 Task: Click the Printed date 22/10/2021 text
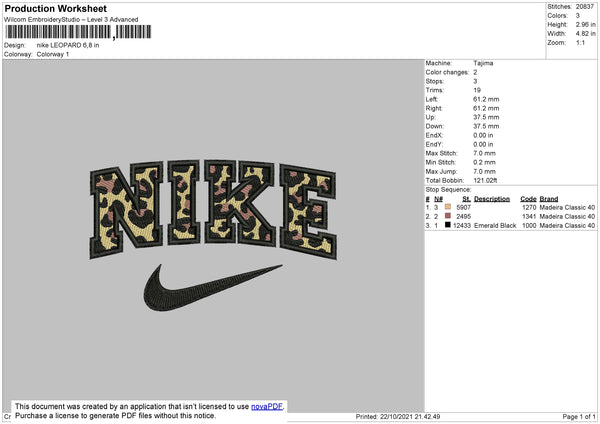point(398,416)
